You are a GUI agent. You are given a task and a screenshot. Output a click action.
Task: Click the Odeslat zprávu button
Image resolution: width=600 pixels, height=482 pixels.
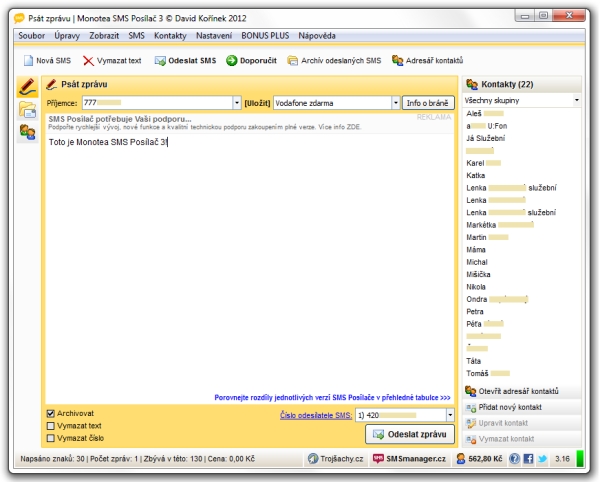point(410,434)
